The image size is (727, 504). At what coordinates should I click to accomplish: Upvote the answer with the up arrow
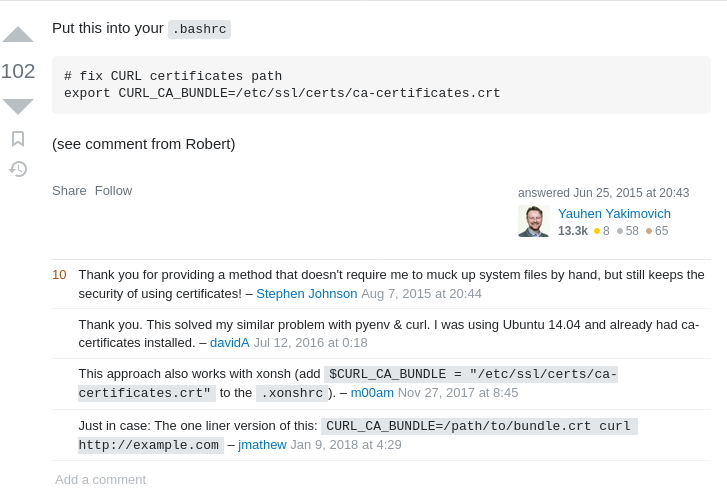pos(18,35)
